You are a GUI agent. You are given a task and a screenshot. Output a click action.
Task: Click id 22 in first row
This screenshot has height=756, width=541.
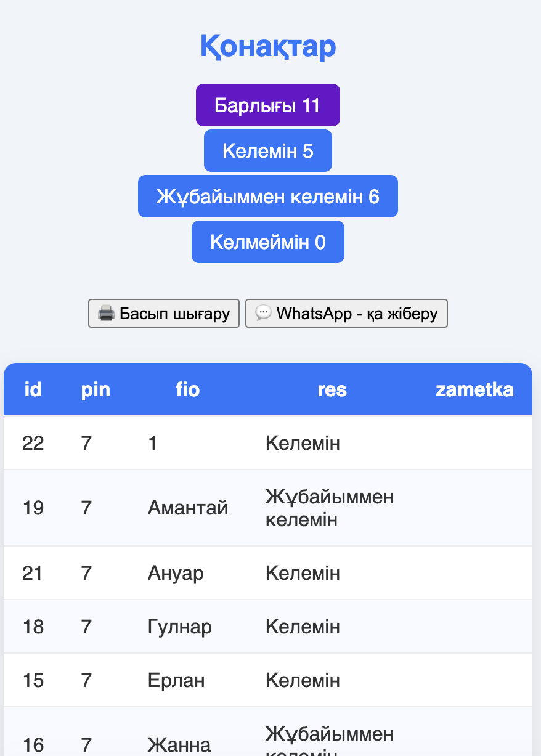tap(33, 443)
